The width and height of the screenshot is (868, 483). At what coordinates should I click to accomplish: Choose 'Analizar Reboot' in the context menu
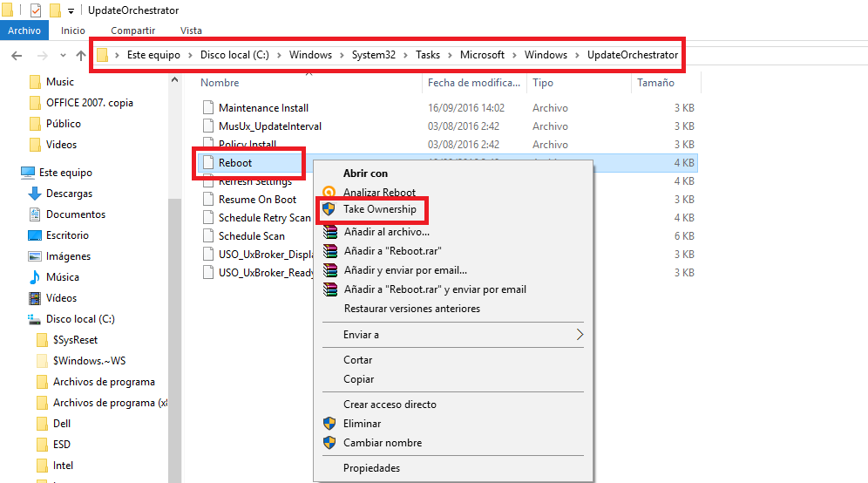379,192
